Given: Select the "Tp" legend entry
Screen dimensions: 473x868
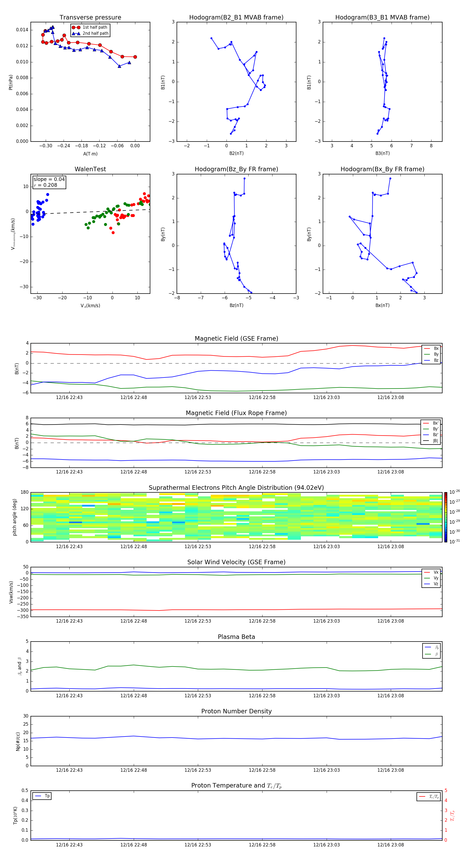Looking at the screenshot, I should point(42,796).
